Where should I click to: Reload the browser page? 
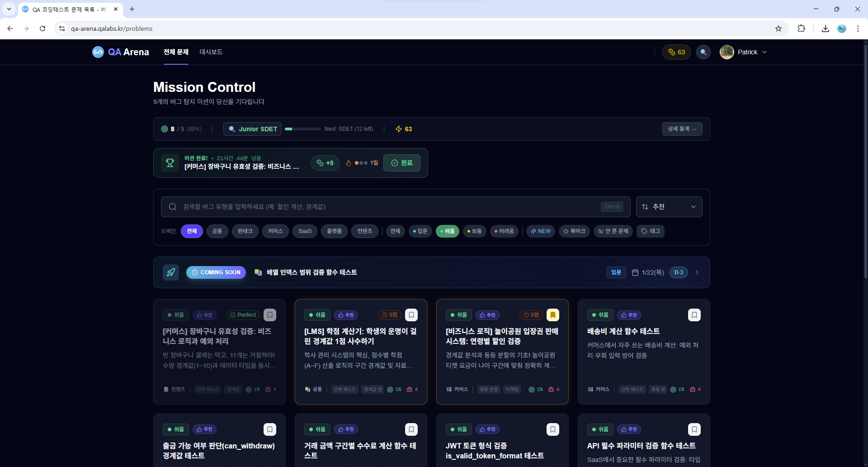(42, 29)
